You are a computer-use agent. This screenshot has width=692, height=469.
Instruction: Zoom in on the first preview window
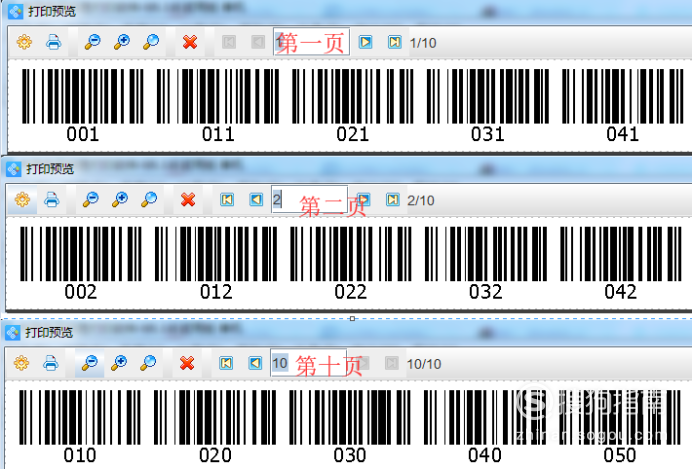pyautogui.click(x=122, y=42)
